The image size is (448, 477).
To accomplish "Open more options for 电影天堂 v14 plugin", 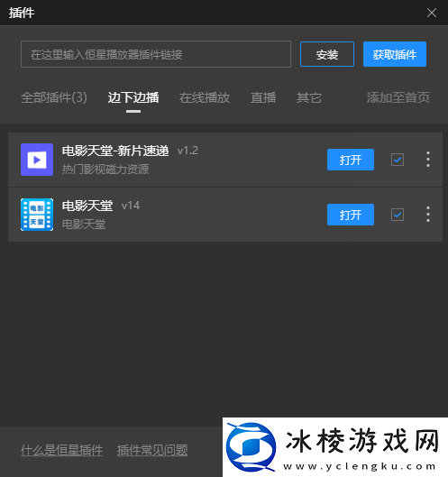I will pyautogui.click(x=428, y=215).
